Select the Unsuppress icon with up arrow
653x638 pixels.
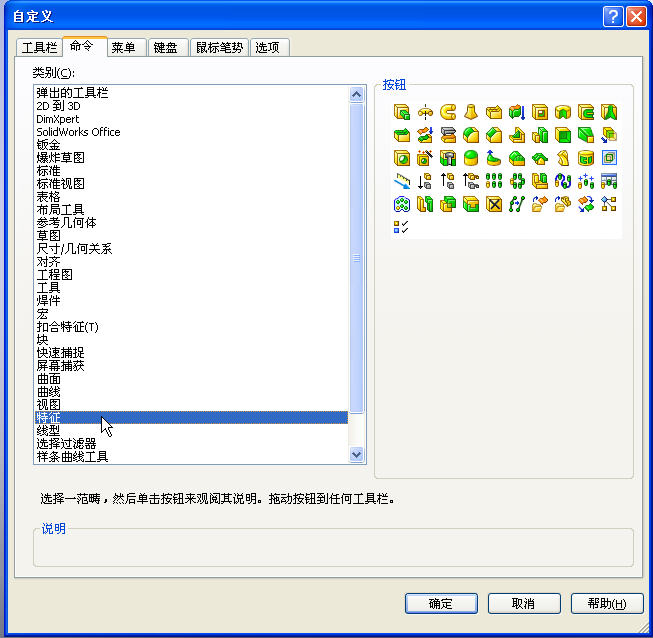(448, 181)
